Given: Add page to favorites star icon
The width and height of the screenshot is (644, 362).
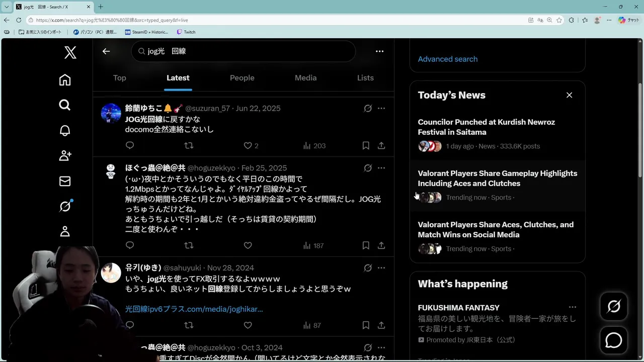Looking at the screenshot, I should pos(559,20).
